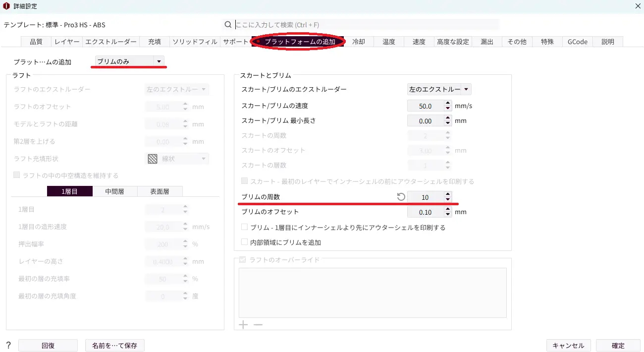The width and height of the screenshot is (644, 352).
Task: Click the minus icon under ラフトのオーバーライド
Action: [258, 325]
